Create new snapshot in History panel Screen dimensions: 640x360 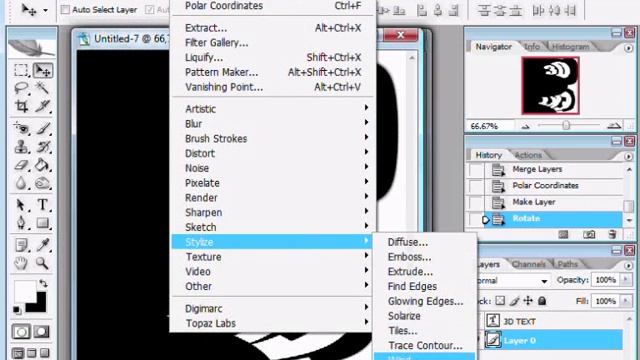point(589,234)
